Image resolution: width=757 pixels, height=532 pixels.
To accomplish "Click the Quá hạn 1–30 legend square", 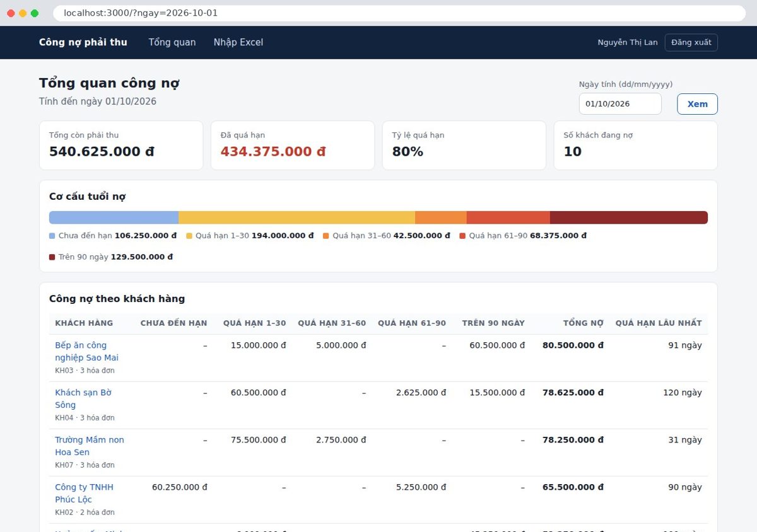I will [x=189, y=236].
